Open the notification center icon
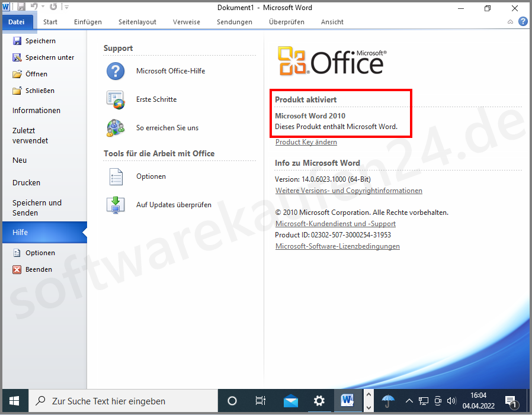532x415 pixels. point(511,401)
